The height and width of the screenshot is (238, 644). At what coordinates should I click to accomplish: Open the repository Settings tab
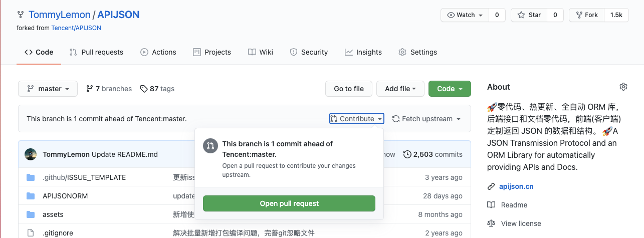click(x=417, y=52)
